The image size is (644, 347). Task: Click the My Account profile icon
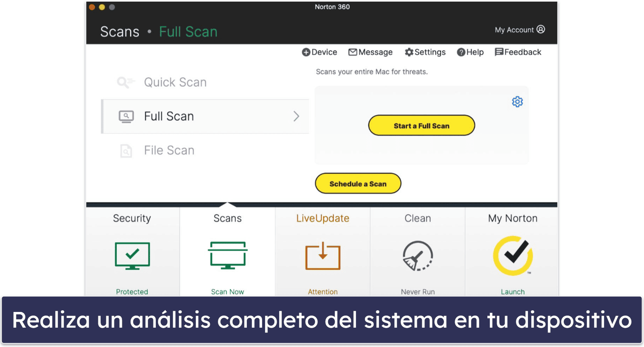coord(541,29)
